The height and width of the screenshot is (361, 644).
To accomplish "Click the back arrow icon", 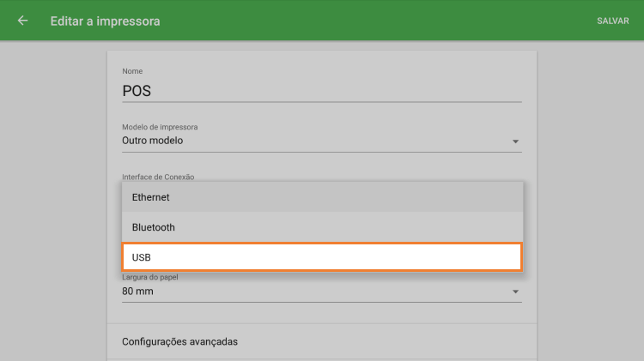I will (x=22, y=21).
